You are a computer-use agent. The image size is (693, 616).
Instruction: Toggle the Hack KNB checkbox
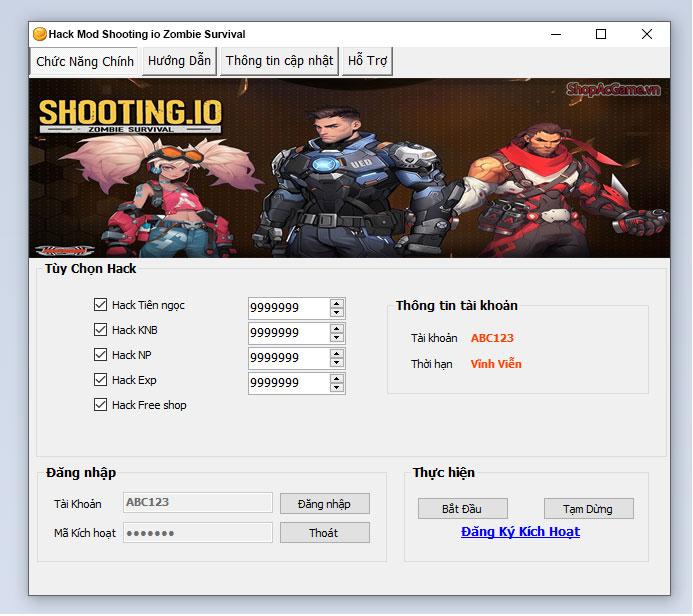click(100, 330)
